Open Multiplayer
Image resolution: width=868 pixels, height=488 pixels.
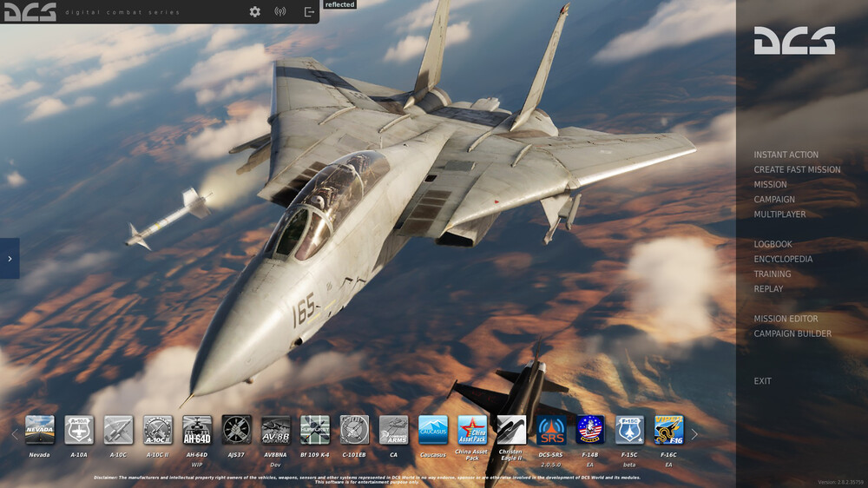(x=779, y=214)
